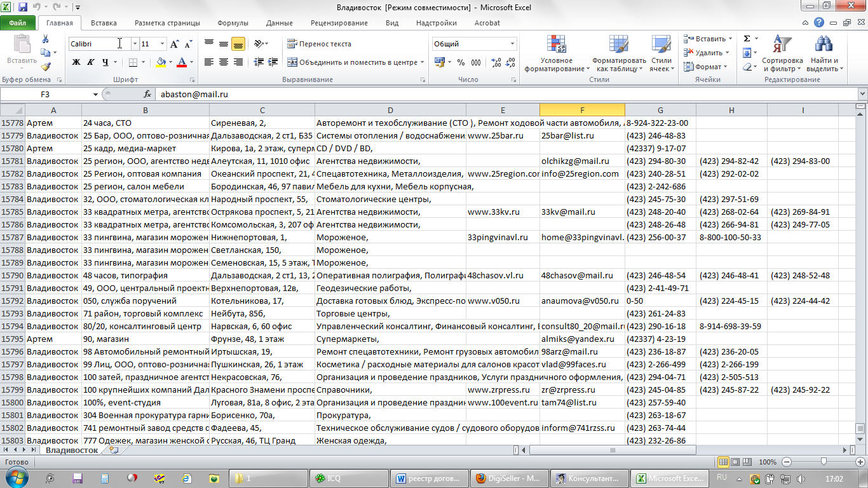Screen dimensions: 868x488
Task: Switch to the Рецензирование tab
Action: pyautogui.click(x=339, y=23)
